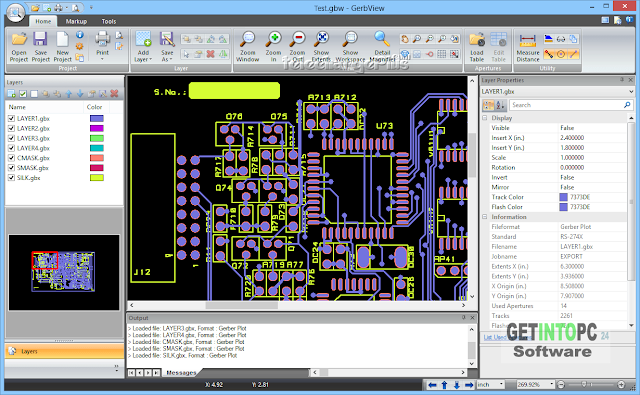Pan right with status bar right arrow
This screenshot has width=640, height=395.
click(x=469, y=384)
